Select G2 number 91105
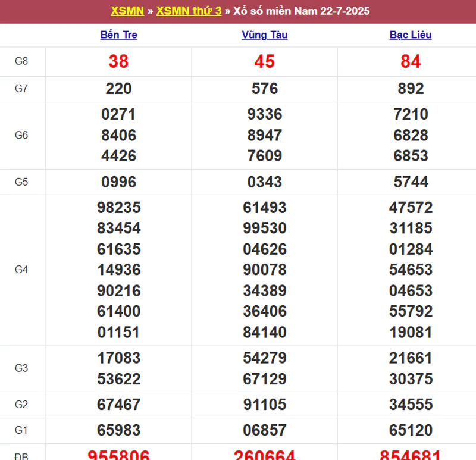 coord(265,405)
